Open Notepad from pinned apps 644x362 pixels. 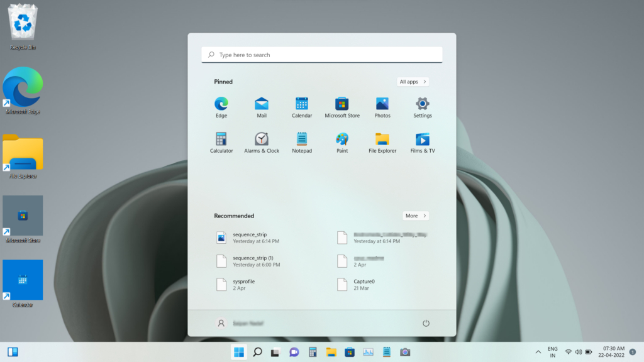(x=302, y=141)
